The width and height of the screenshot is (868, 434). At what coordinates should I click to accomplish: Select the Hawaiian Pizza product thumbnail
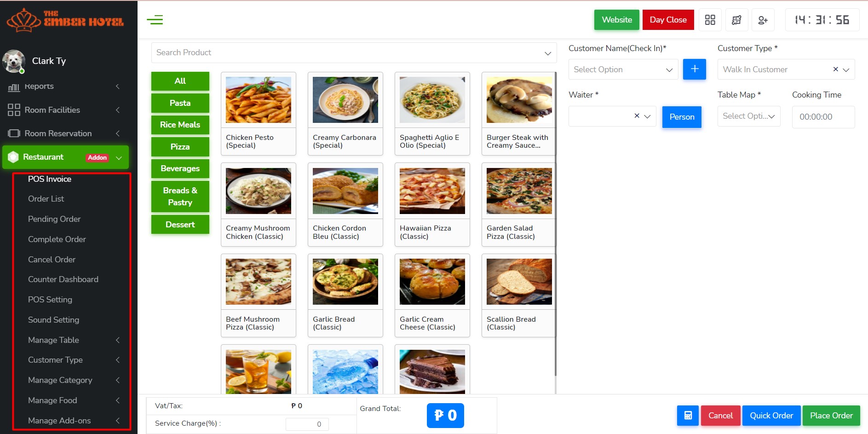click(x=432, y=191)
